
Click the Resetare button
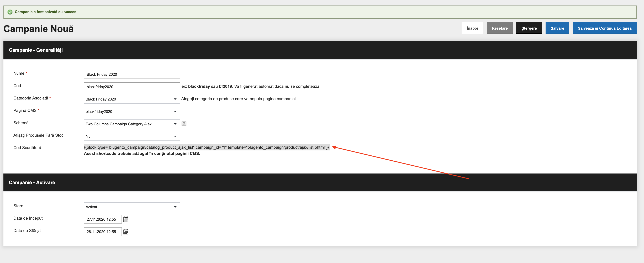[x=499, y=28]
